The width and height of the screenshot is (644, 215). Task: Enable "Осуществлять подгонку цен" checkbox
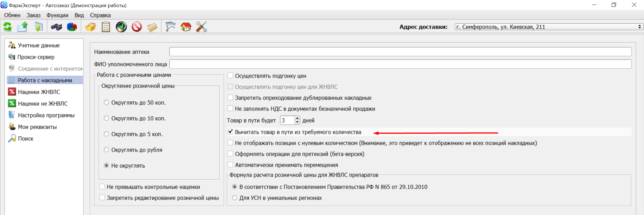(230, 76)
